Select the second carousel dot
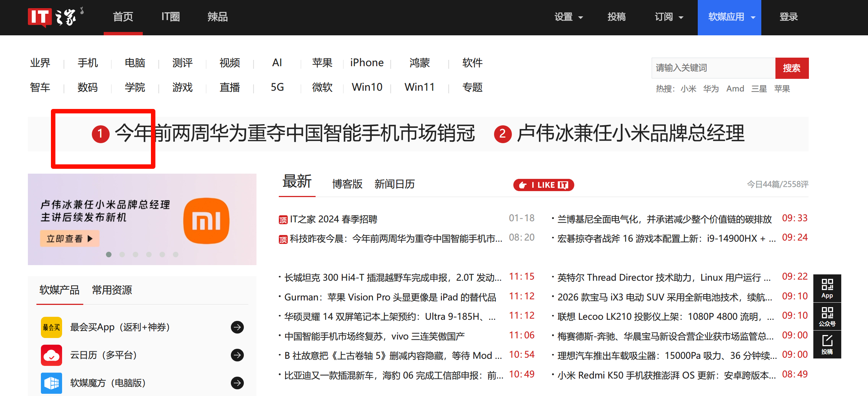Viewport: 868px width, 396px height. 122,254
